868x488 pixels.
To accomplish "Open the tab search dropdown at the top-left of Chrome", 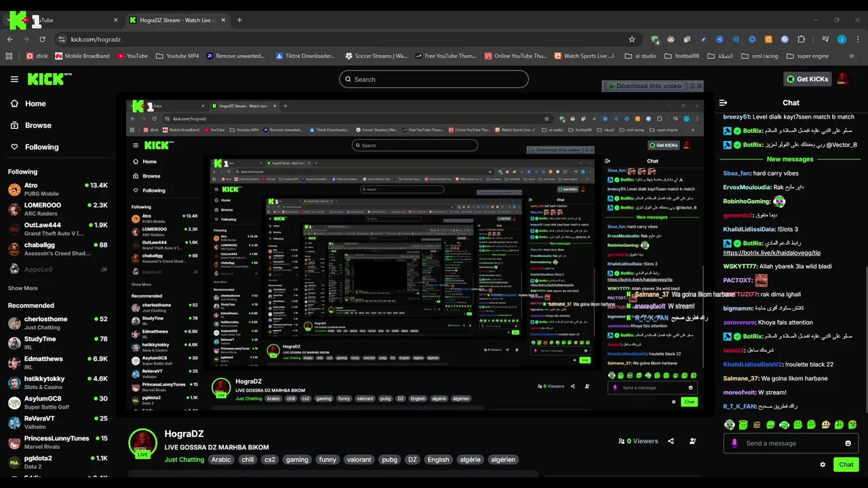I will point(8,20).
